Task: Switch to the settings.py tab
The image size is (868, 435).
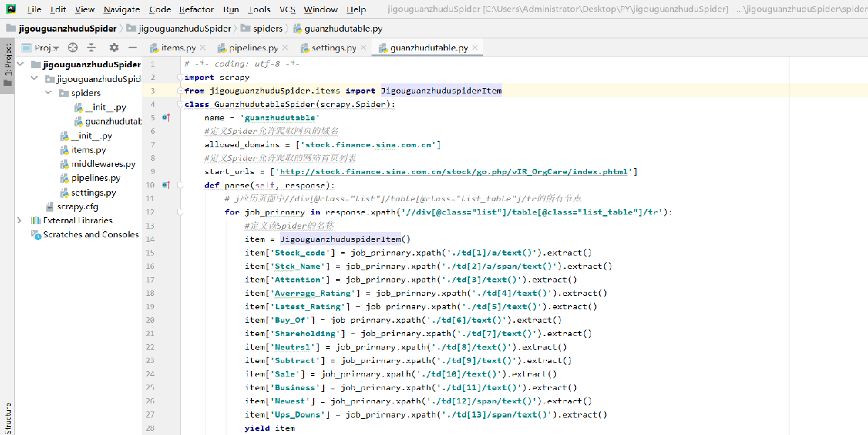Action: (x=333, y=48)
